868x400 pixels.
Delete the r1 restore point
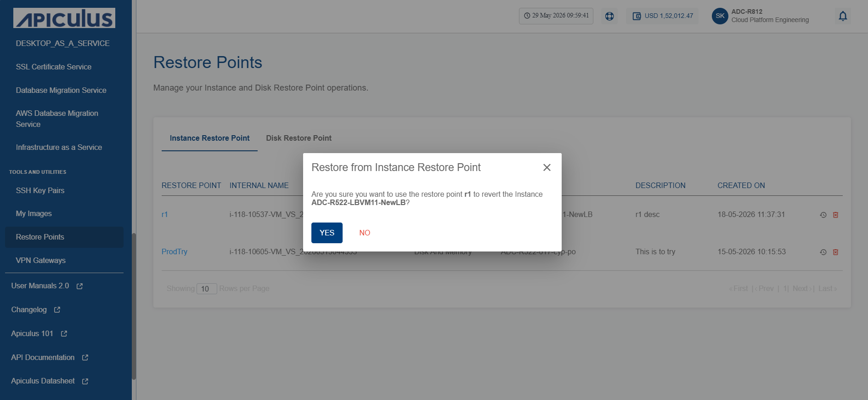pos(836,215)
